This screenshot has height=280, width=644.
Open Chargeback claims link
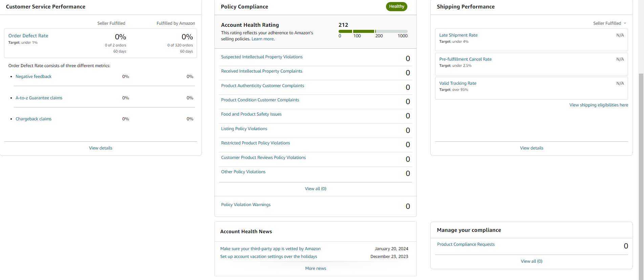tap(34, 119)
